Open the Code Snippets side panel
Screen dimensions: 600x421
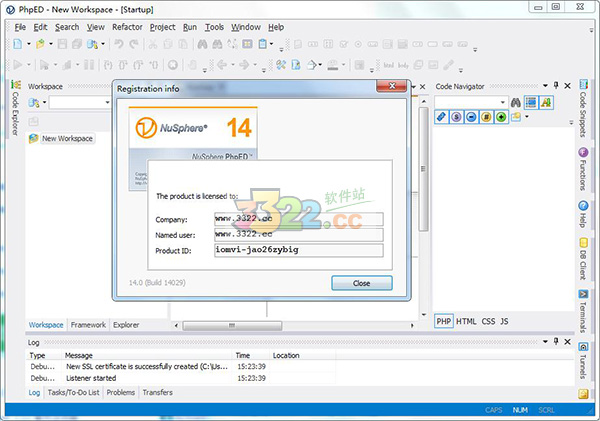(x=583, y=109)
